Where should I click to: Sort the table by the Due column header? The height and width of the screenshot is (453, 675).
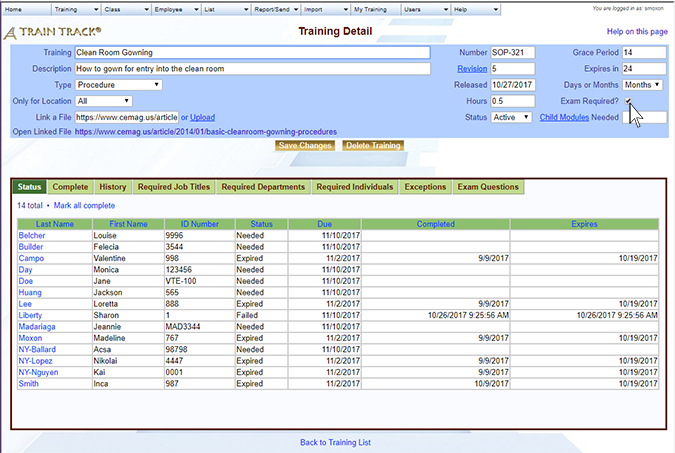324,224
